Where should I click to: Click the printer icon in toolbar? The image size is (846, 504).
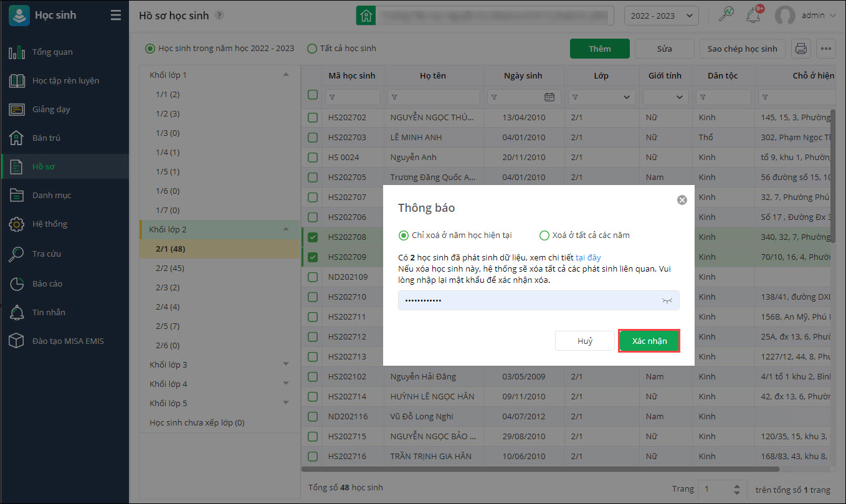pos(801,49)
